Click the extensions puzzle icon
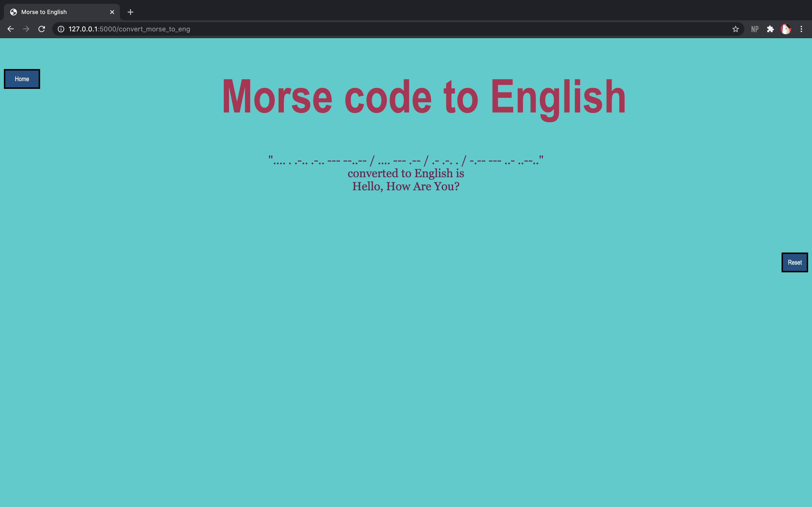Screen dimensions: 812x507 770,29
